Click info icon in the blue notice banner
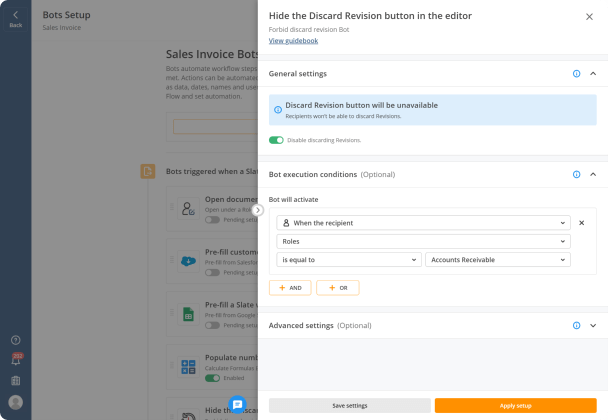This screenshot has height=420, width=608. 278,110
